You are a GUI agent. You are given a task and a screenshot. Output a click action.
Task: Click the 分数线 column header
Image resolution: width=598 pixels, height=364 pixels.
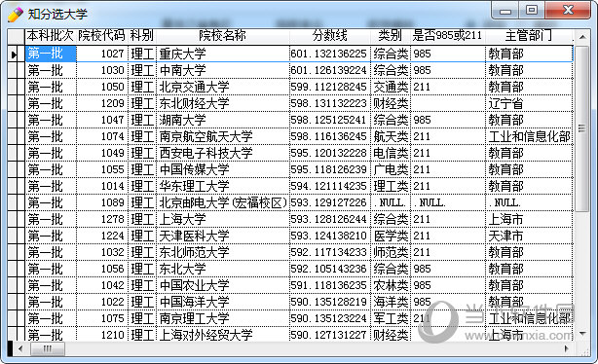click(330, 36)
